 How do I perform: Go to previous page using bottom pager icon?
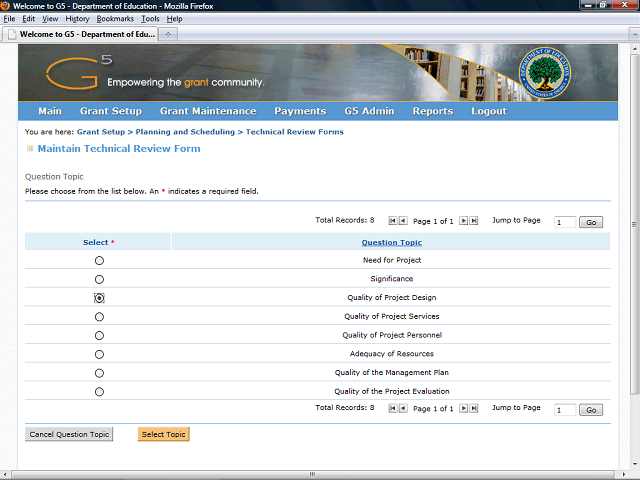(x=403, y=408)
